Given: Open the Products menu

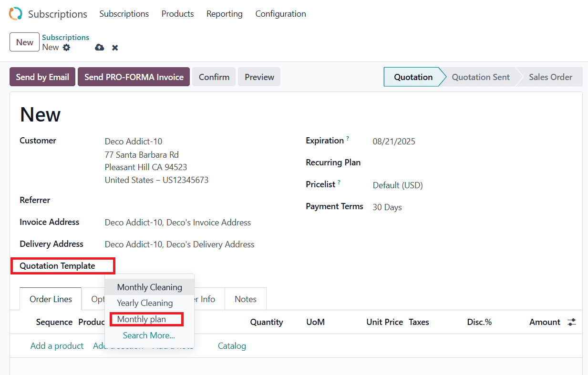Looking at the screenshot, I should pos(177,14).
